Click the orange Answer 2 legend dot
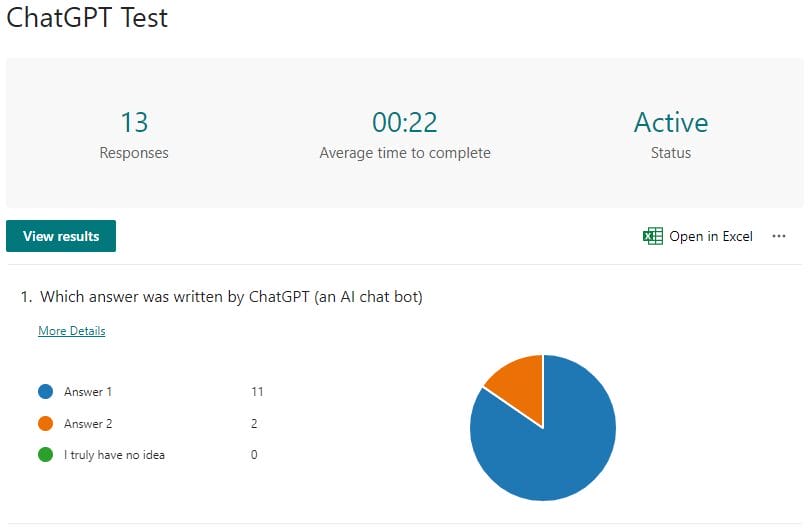 tap(45, 424)
